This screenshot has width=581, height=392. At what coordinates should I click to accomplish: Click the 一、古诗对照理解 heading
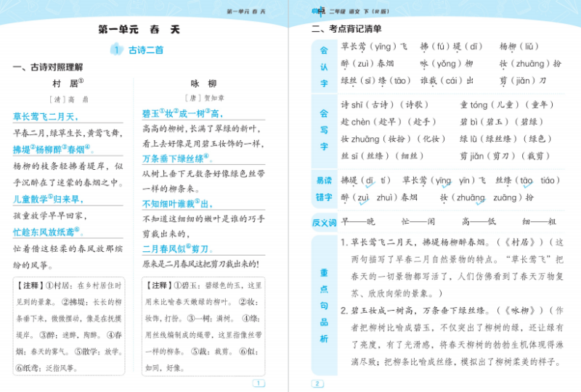pyautogui.click(x=48, y=68)
